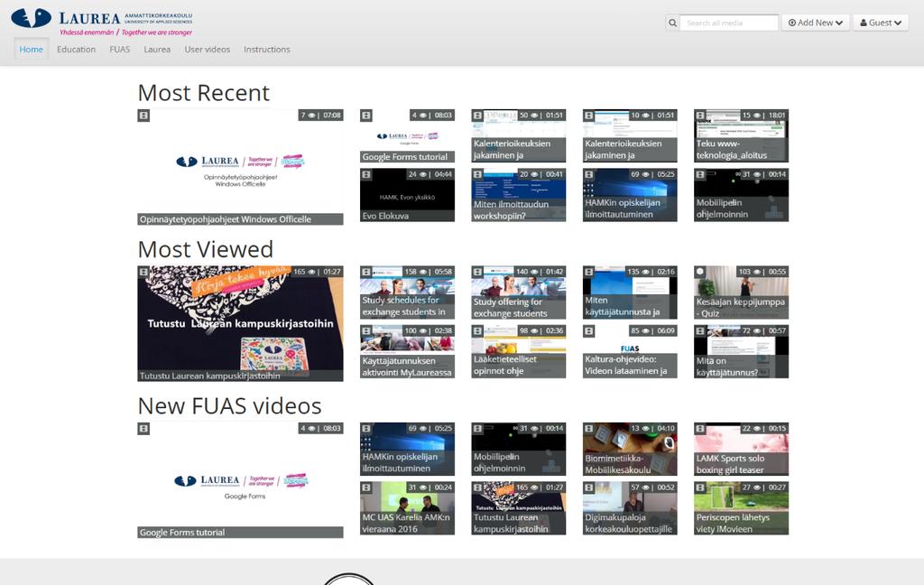This screenshot has height=585, width=924.
Task: Open the Study schedules for exchange students video
Action: point(407,292)
